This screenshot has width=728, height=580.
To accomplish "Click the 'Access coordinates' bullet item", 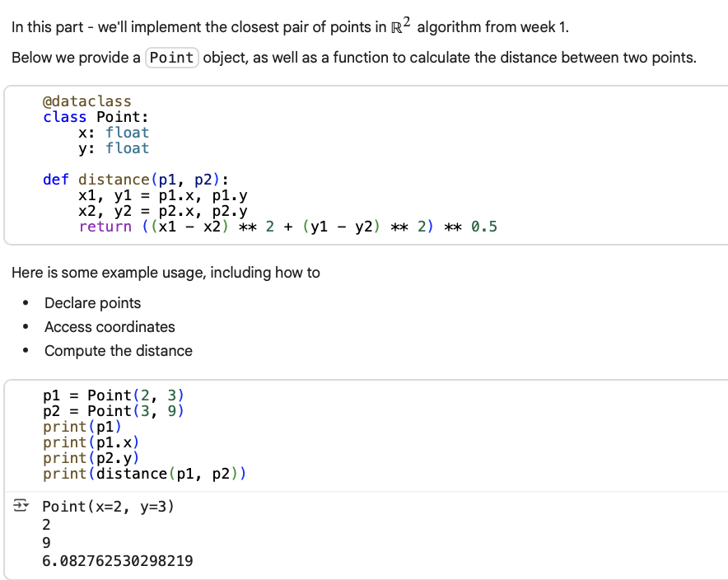I will [110, 327].
